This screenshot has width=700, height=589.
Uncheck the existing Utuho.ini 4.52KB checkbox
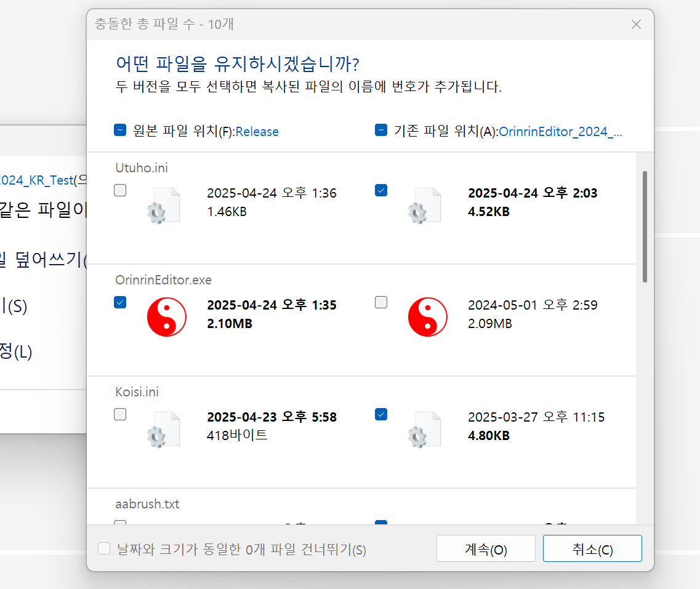point(381,191)
